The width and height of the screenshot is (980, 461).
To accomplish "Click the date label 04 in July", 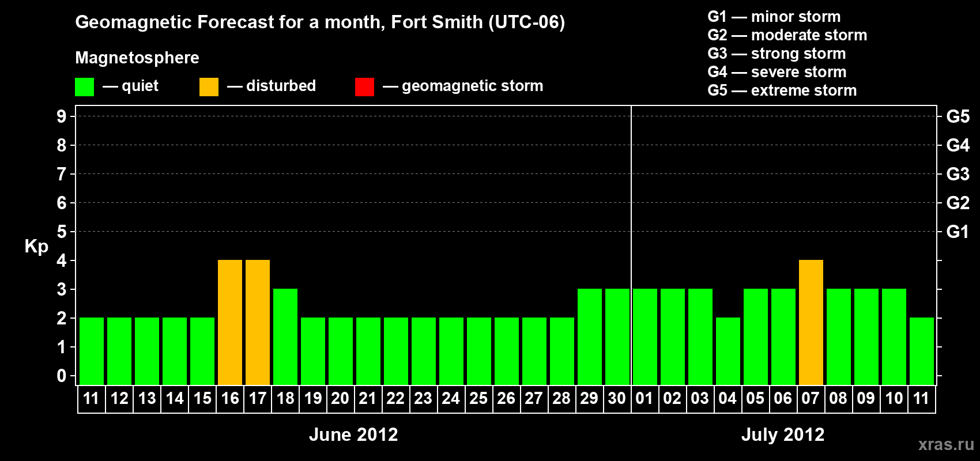I will click(x=728, y=398).
